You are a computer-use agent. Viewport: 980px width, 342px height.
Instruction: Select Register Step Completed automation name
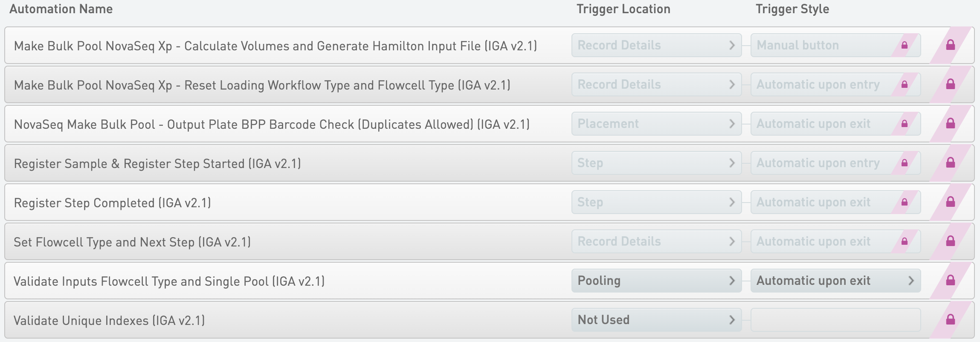click(x=113, y=203)
